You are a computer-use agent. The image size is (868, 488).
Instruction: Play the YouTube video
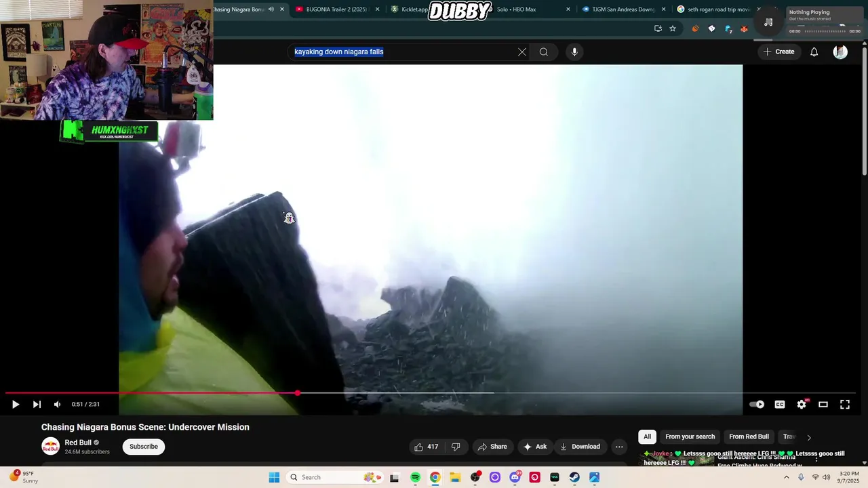(15, 404)
